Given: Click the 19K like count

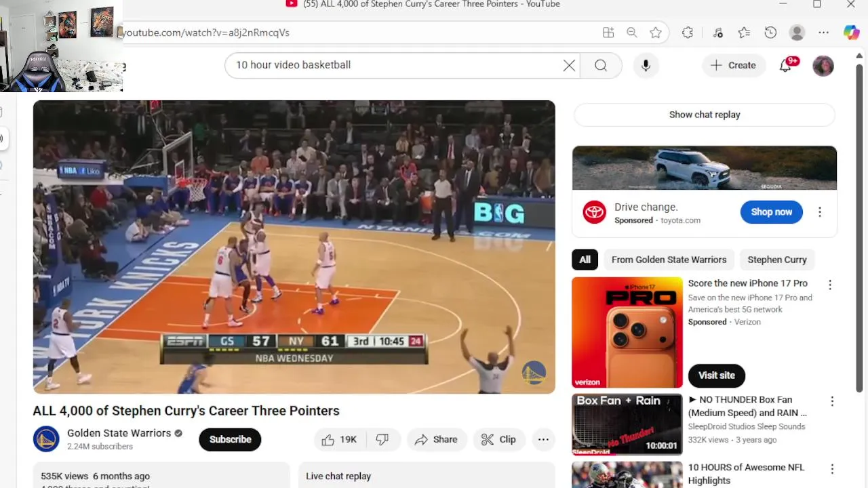Looking at the screenshot, I should (348, 439).
